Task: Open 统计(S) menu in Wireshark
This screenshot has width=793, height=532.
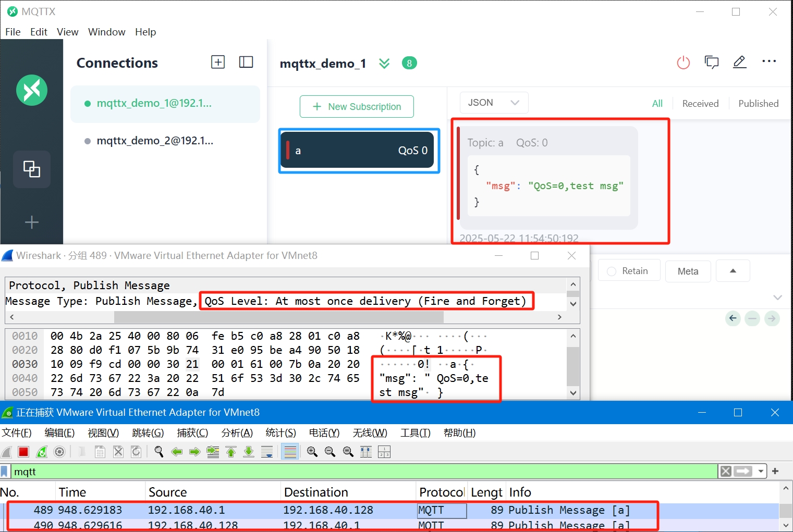Action: [281, 432]
